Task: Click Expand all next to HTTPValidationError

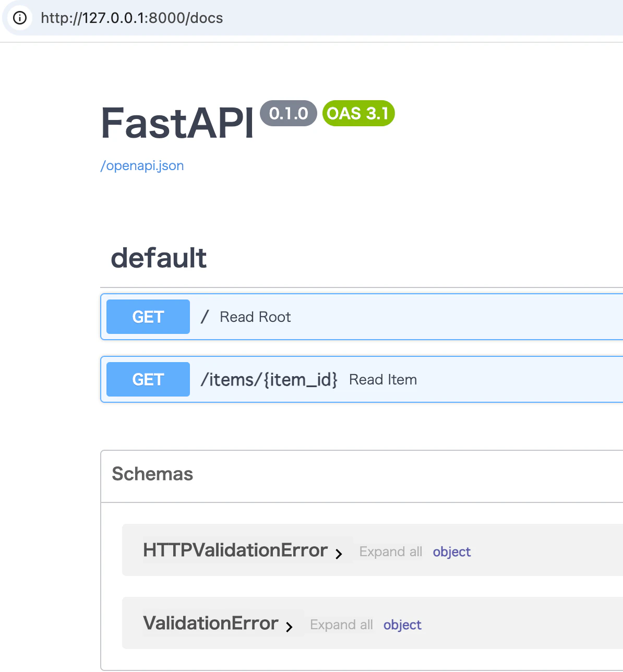Action: point(391,552)
